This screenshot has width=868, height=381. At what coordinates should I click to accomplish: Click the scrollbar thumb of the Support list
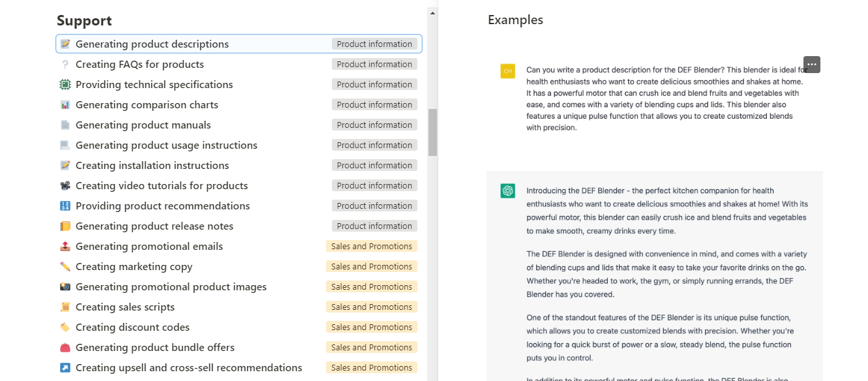pos(432,132)
